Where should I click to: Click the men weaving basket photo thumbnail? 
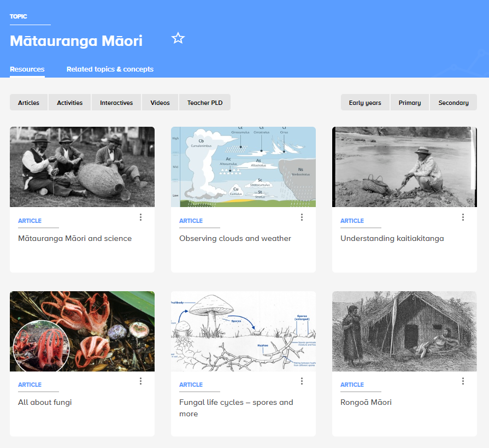pyautogui.click(x=82, y=167)
